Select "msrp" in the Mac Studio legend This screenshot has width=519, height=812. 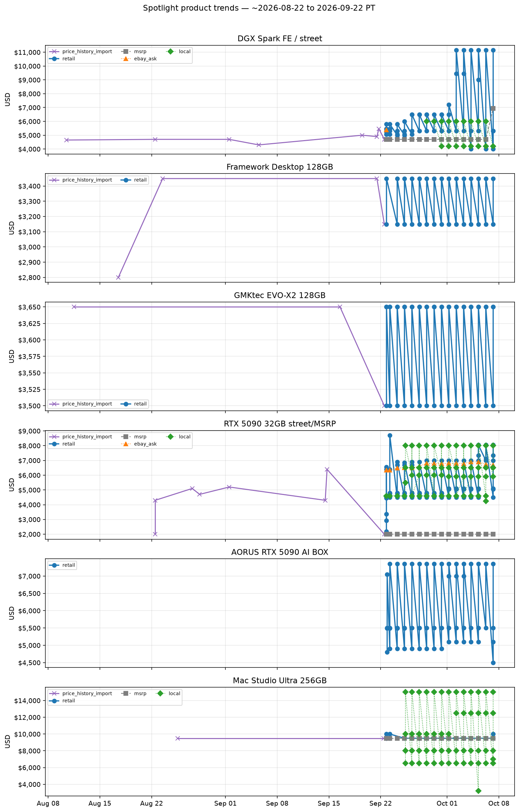(140, 693)
